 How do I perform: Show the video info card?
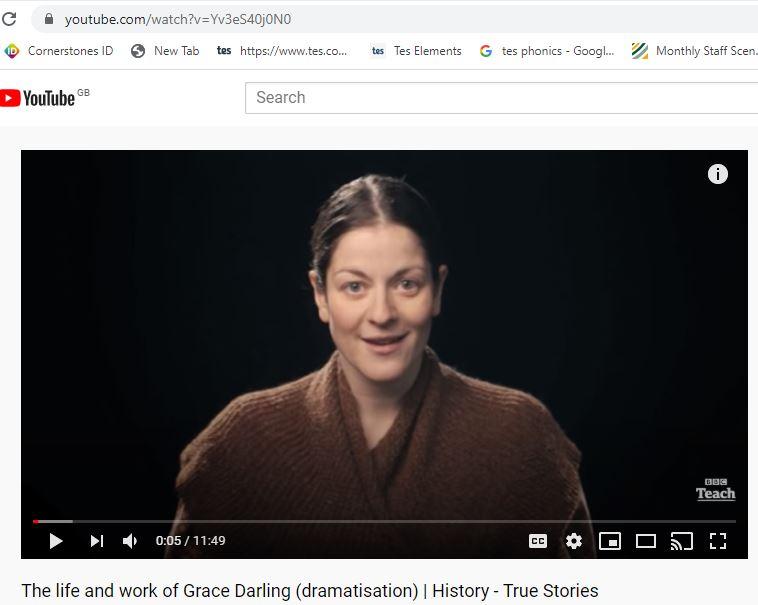point(717,174)
